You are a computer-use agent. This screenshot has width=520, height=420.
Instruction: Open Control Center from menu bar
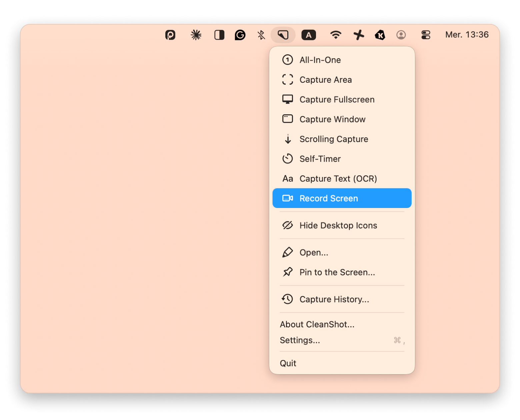coord(426,35)
